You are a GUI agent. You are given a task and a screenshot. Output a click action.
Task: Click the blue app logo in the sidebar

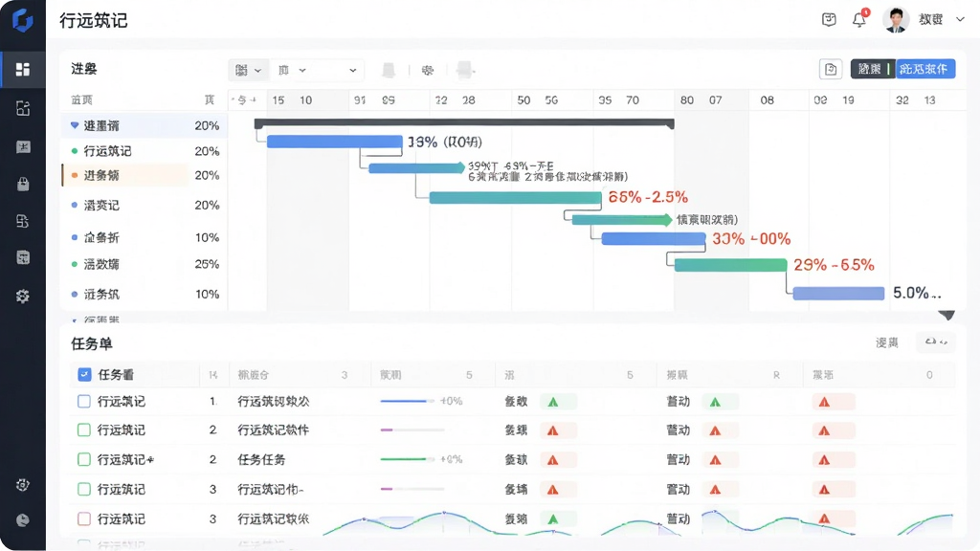(23, 20)
